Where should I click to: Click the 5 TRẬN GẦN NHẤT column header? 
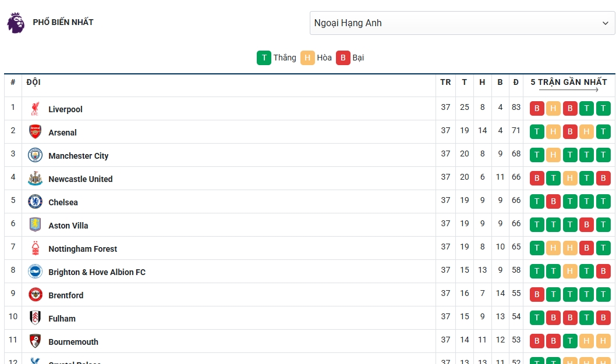click(x=569, y=82)
